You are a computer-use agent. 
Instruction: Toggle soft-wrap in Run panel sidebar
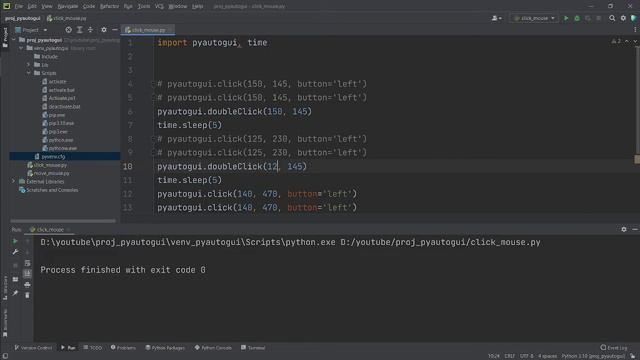tap(27, 263)
